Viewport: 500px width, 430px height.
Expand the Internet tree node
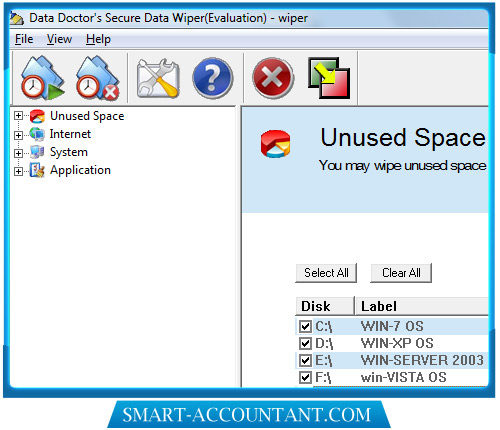point(18,135)
